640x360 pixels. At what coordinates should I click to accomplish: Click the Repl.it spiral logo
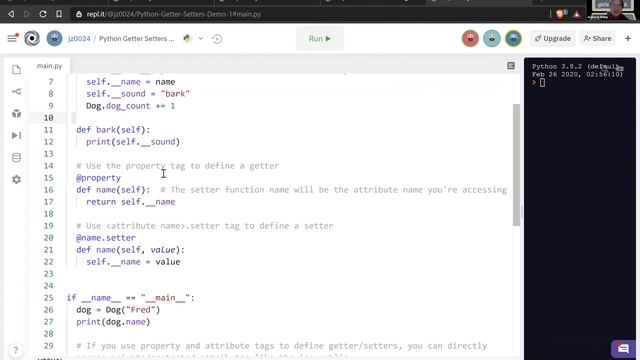pos(32,38)
